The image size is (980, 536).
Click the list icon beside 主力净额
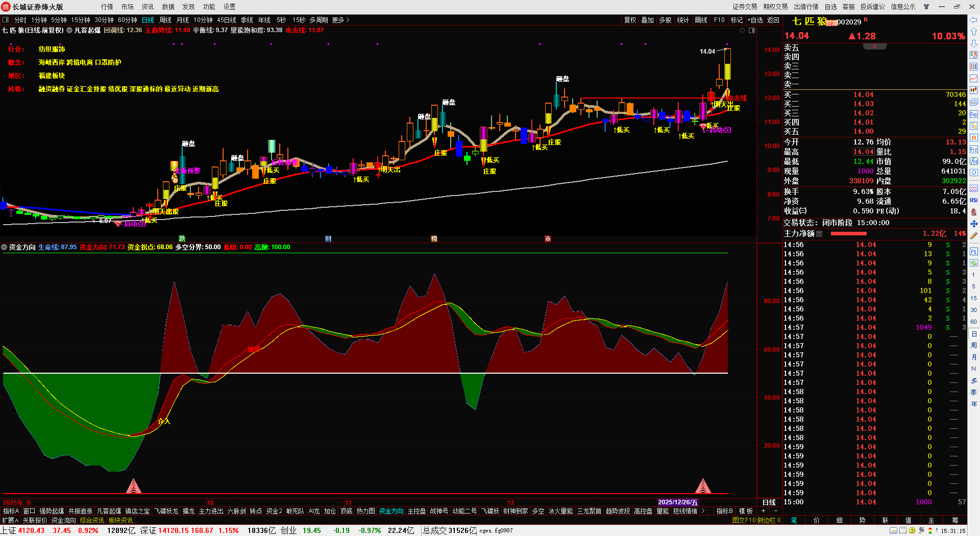tap(819, 233)
